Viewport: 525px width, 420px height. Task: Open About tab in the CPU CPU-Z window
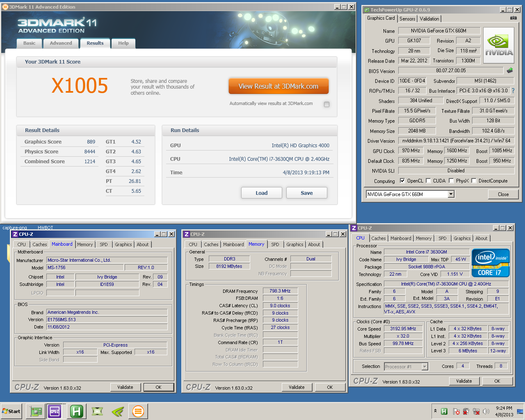coord(482,238)
